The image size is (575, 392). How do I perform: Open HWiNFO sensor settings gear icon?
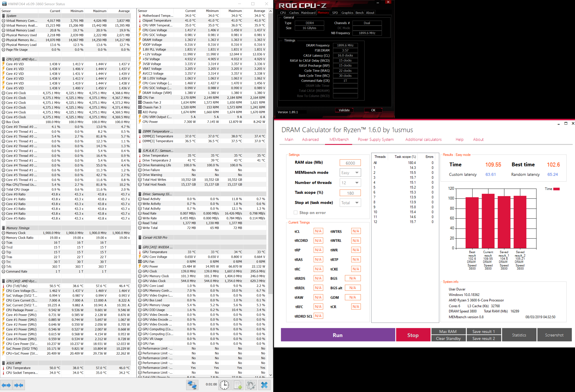[x=251, y=385]
